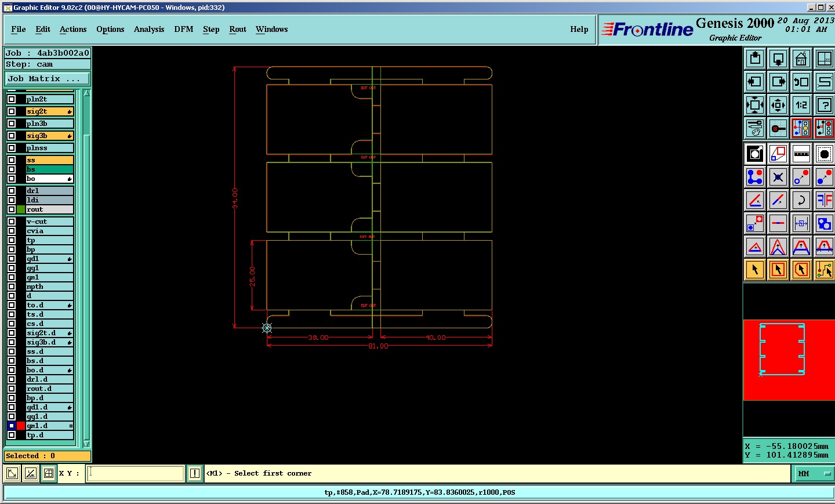835x504 pixels.
Task: Toggle display checkbox for layer v-cut
Action: pyautogui.click(x=12, y=222)
